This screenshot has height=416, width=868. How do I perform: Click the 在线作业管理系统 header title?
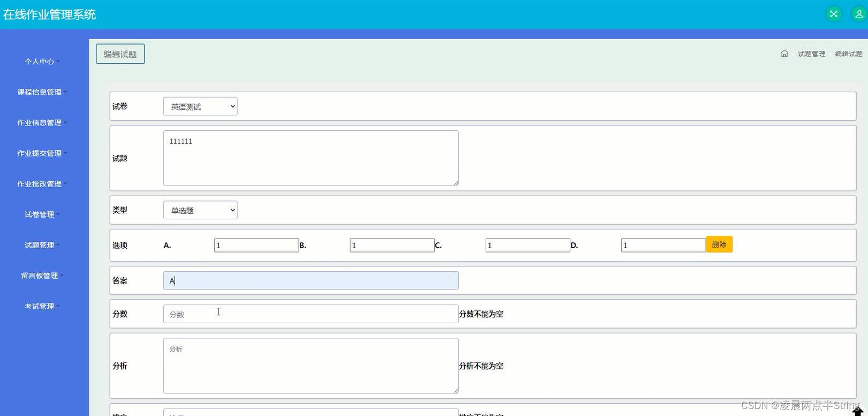tap(49, 14)
